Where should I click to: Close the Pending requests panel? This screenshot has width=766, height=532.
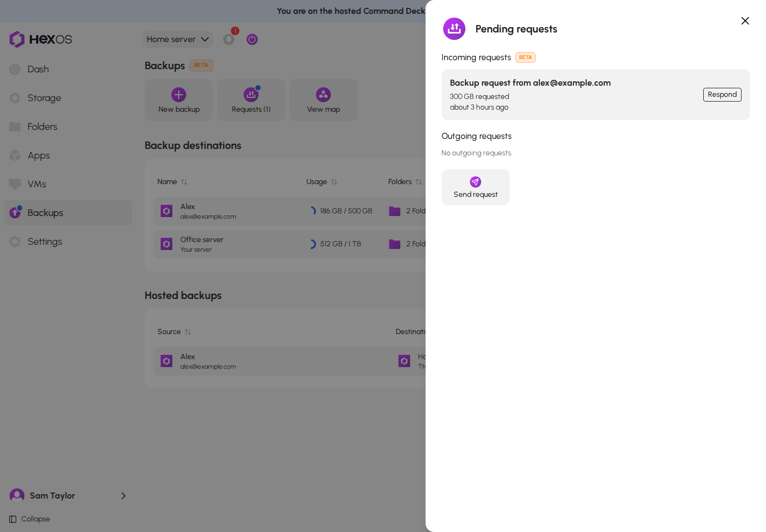pos(745,21)
